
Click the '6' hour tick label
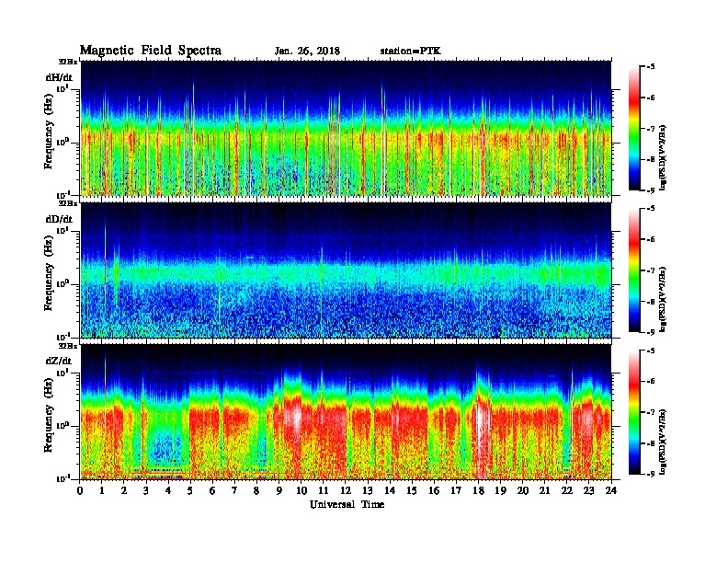(212, 490)
